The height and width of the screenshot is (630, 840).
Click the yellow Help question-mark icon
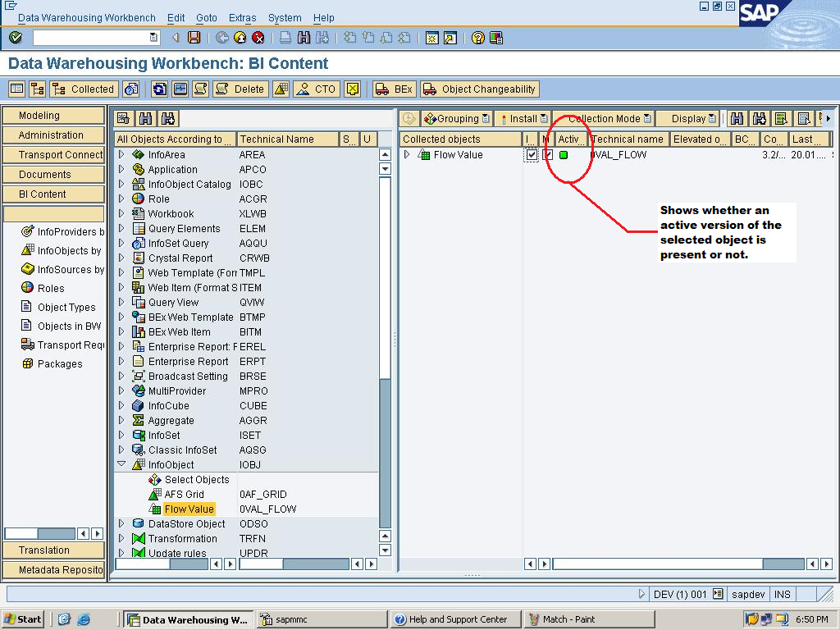coord(478,38)
